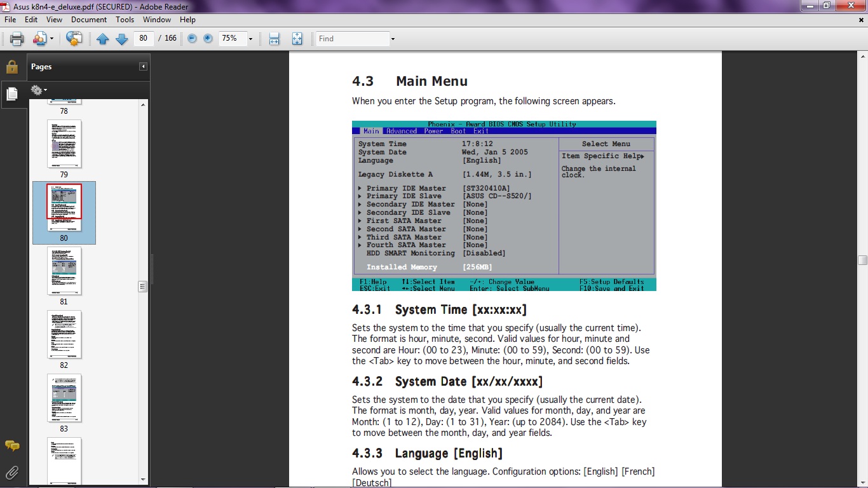Open the Comments panel icon
The height and width of the screenshot is (488, 868).
tap(12, 446)
